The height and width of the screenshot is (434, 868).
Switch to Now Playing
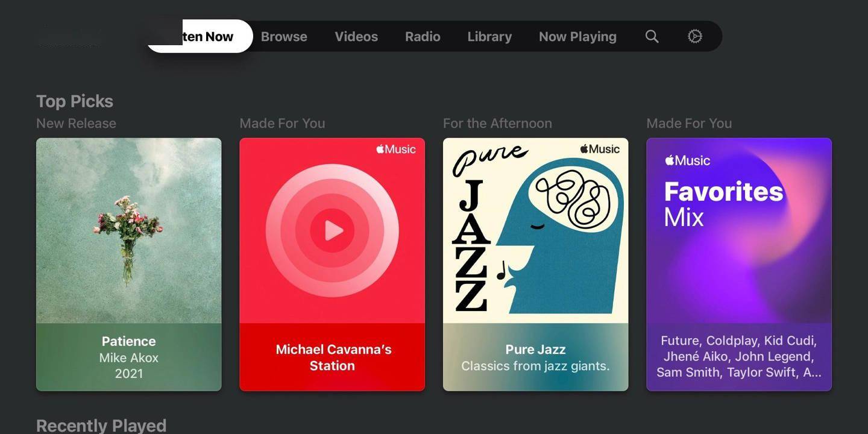click(x=577, y=36)
